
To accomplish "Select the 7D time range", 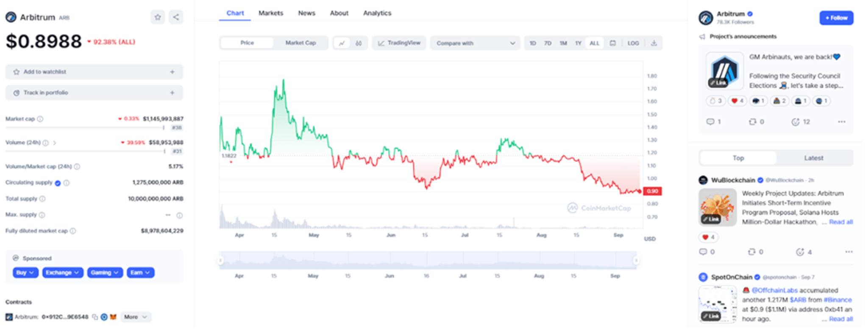I will click(548, 43).
